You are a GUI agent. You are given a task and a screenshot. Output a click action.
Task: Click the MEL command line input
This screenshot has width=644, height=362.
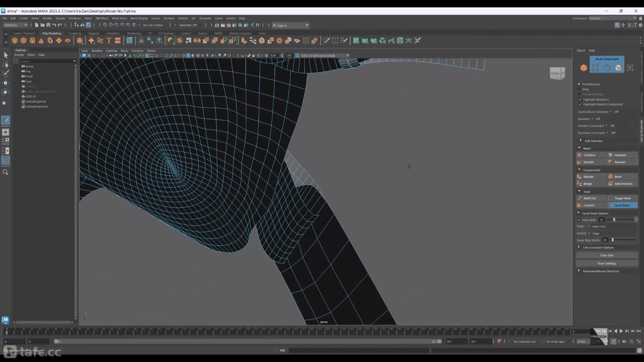(359, 351)
